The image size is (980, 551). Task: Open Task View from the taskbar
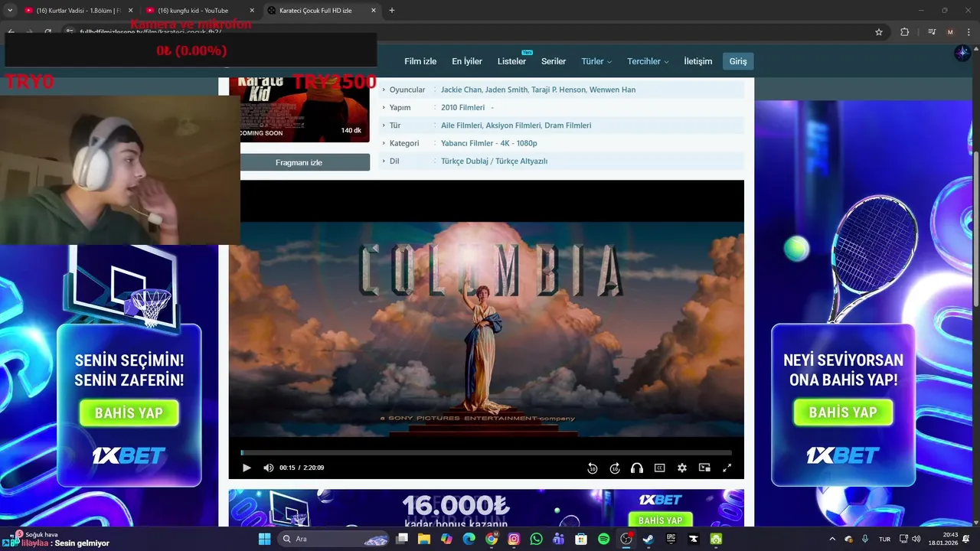click(x=402, y=540)
